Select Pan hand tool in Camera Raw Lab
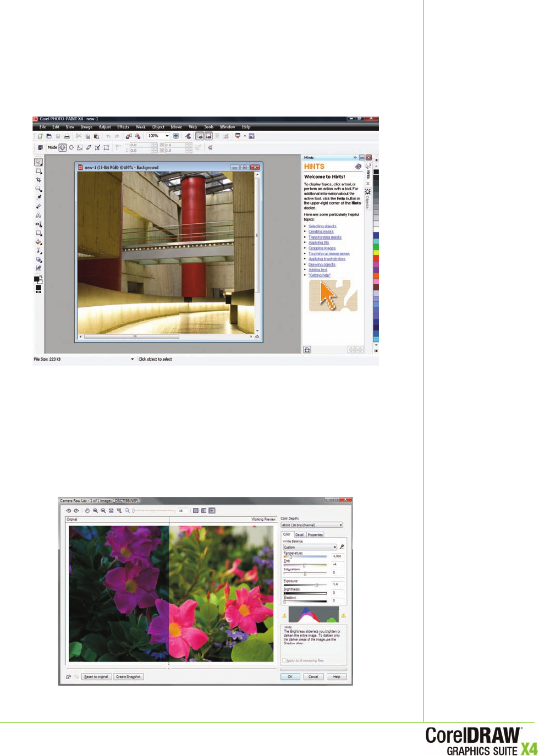The width and height of the screenshot is (539, 756). coord(87,511)
